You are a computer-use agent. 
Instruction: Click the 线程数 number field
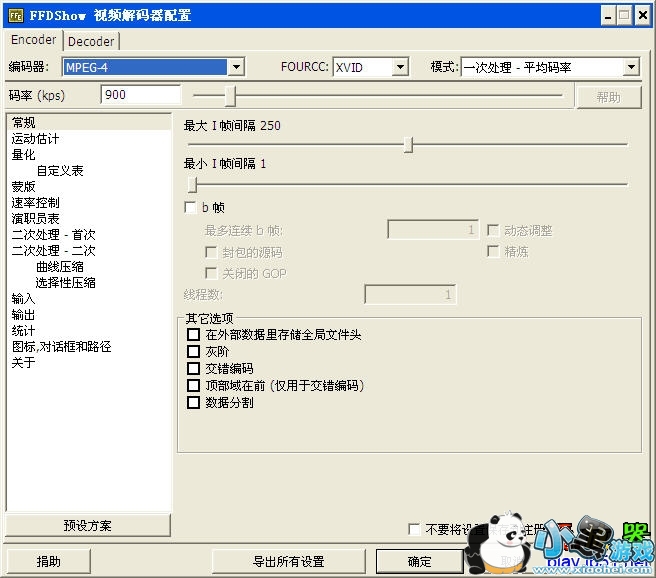(x=410, y=294)
